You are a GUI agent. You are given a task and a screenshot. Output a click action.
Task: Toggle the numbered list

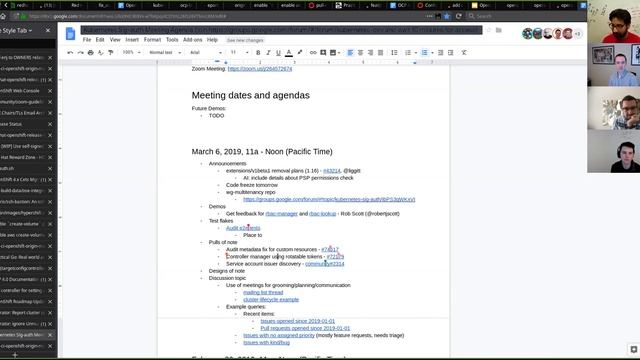click(408, 53)
